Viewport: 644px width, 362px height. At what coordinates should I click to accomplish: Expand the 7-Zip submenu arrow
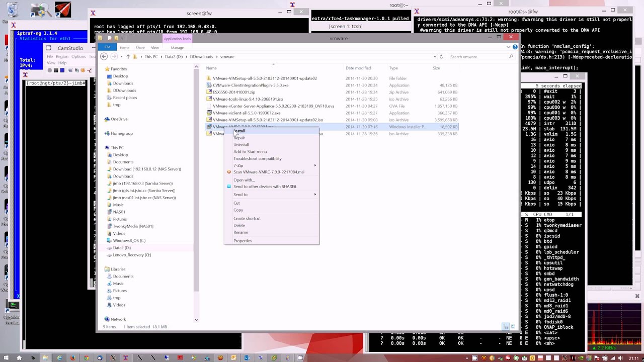(x=315, y=165)
